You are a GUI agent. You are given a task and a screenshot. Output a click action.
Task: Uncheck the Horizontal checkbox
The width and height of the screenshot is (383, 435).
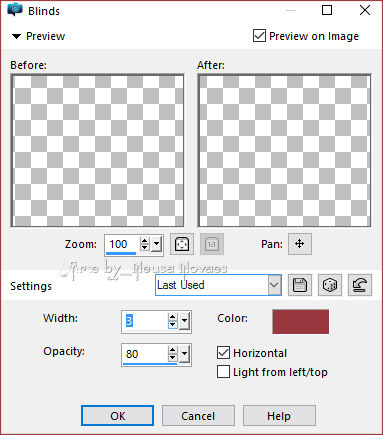point(223,352)
